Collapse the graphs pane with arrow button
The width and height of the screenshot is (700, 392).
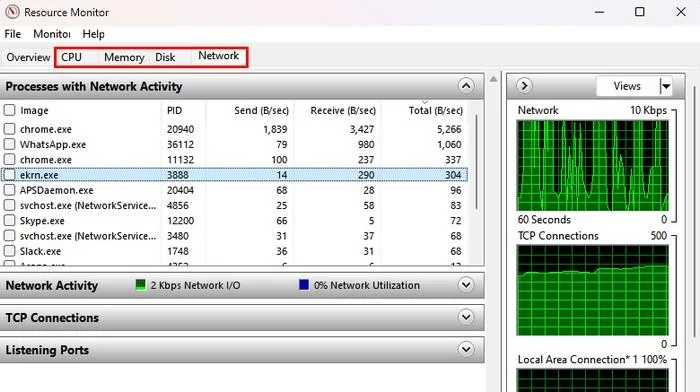(524, 85)
